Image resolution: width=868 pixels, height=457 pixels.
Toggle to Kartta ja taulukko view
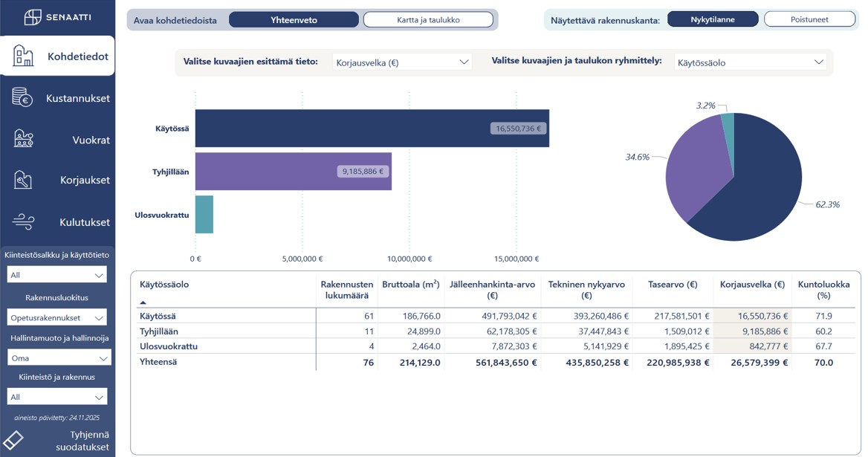click(428, 20)
